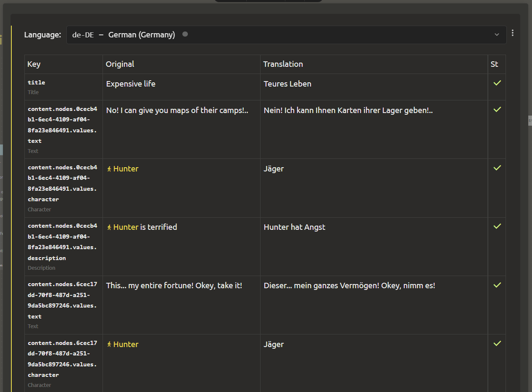
Task: Click the 6cec17 values.text key cell
Action: tap(63, 305)
